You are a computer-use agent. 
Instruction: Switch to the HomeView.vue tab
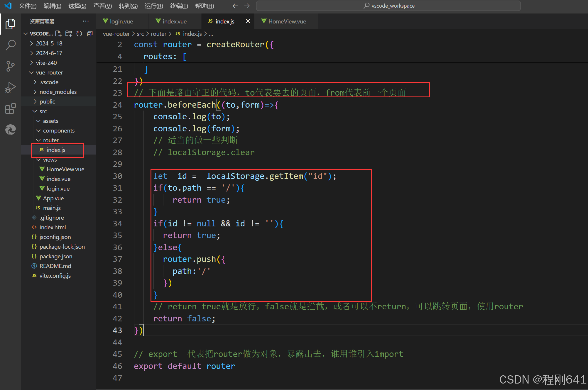pos(287,21)
